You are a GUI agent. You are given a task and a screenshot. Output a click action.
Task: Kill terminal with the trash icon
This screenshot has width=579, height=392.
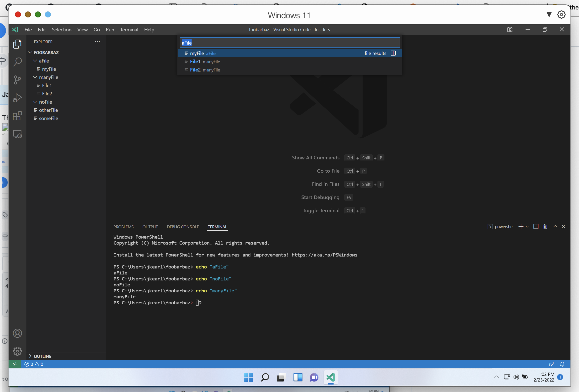coord(545,227)
